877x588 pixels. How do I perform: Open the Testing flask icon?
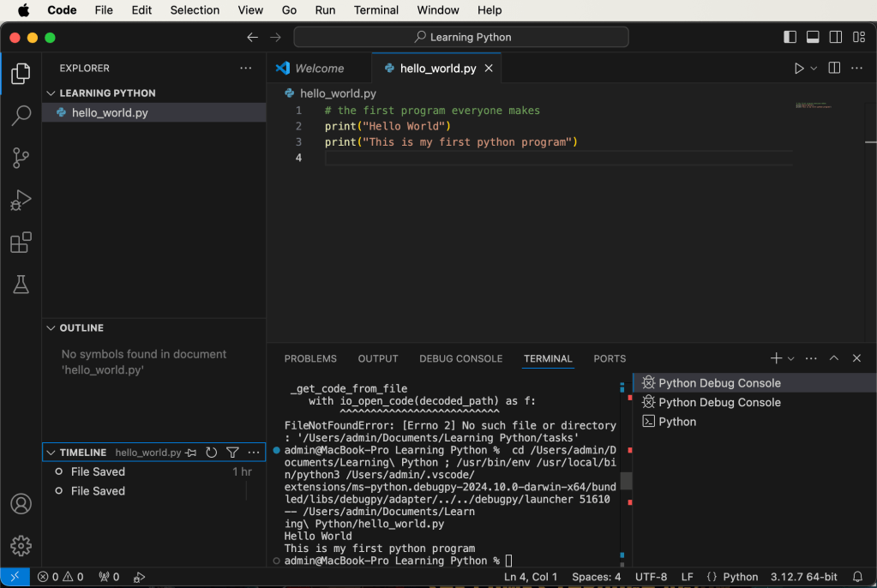(x=21, y=285)
